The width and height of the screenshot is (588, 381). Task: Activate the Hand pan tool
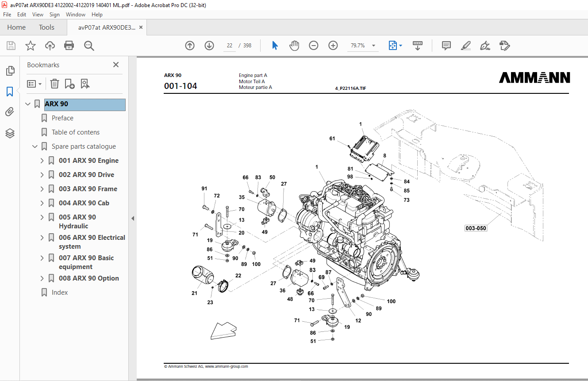pos(294,46)
